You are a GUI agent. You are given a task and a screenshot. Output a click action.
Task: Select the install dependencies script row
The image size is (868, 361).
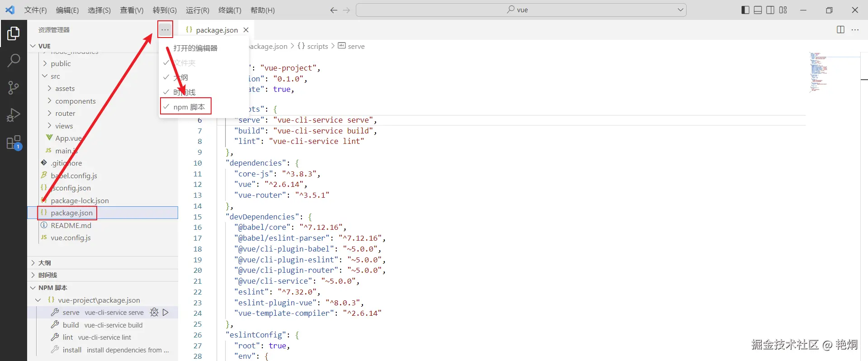point(103,350)
